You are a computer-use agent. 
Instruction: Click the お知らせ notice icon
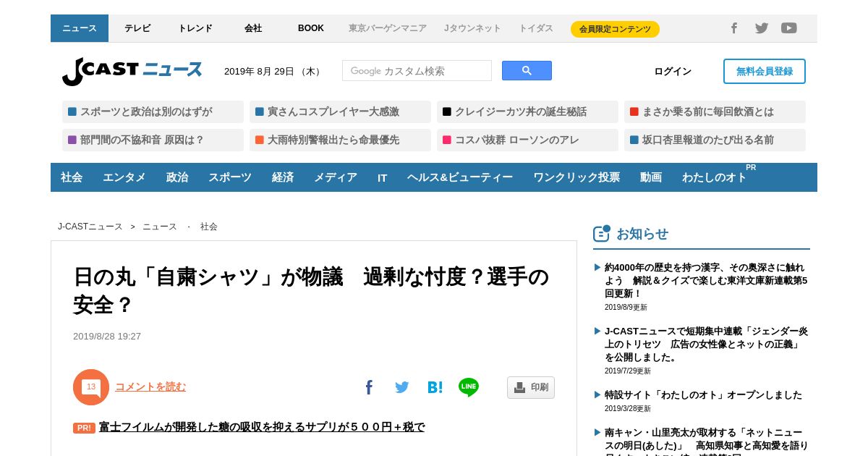tap(602, 233)
